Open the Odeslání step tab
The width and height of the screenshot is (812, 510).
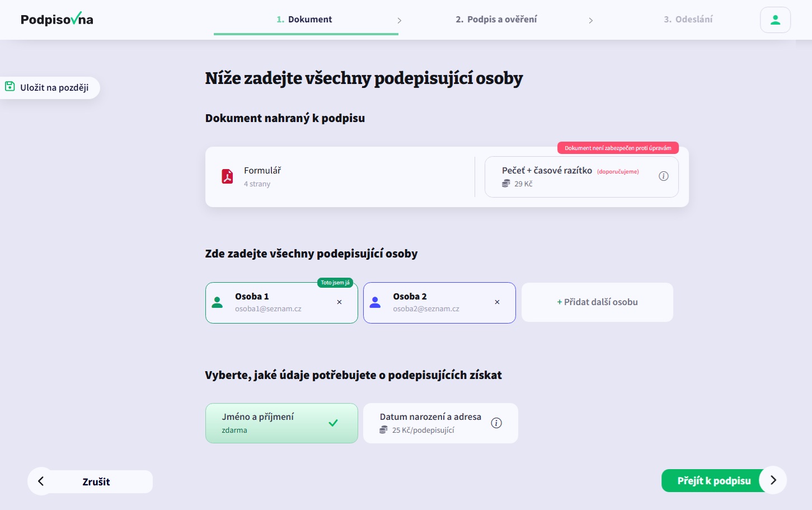(688, 20)
